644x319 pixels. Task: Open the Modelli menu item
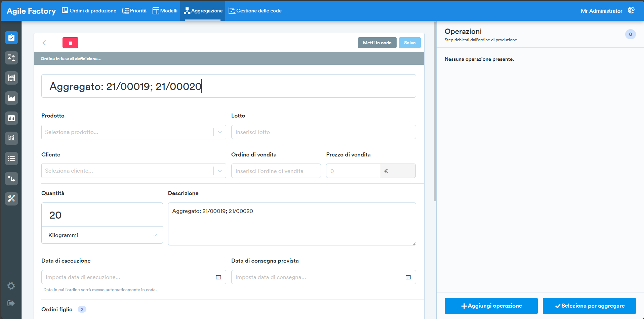(165, 11)
